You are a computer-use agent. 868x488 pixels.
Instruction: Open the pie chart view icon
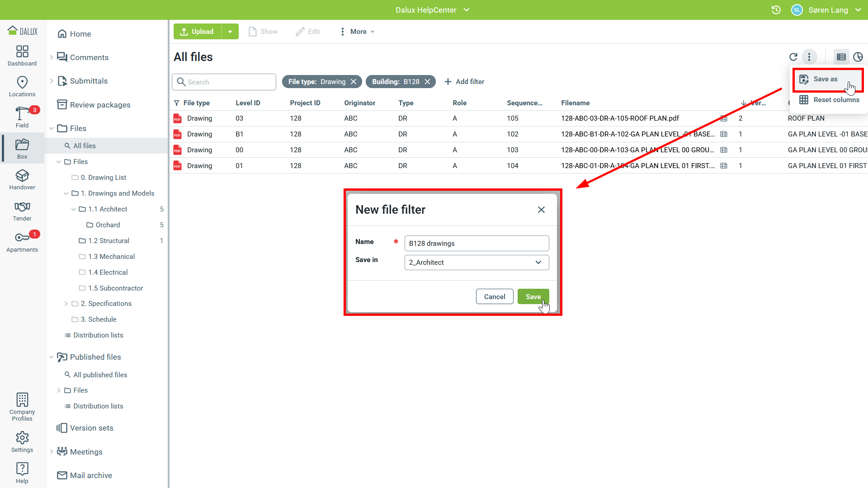pos(858,57)
